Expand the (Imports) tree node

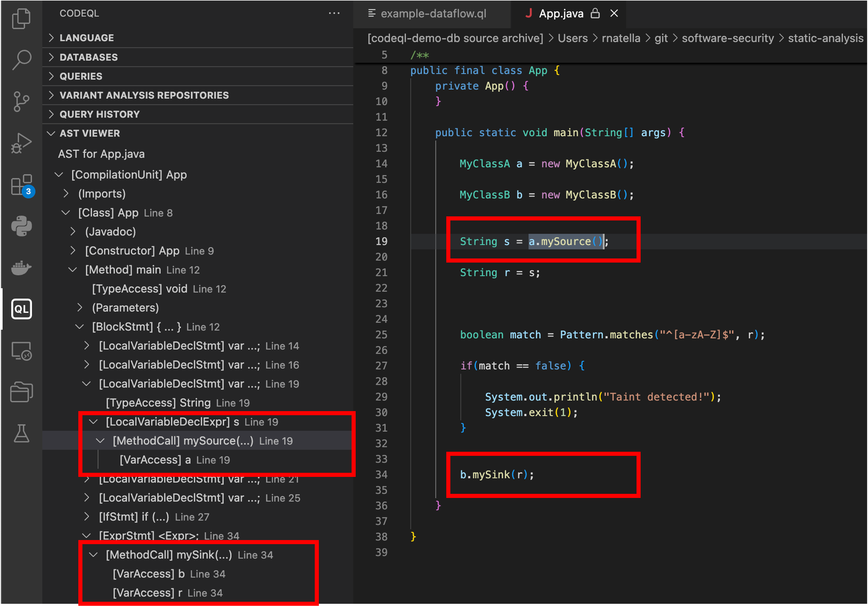click(66, 194)
